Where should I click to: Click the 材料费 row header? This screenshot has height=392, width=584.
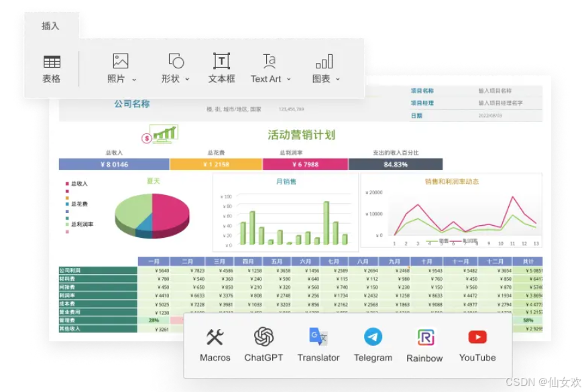[98, 279]
